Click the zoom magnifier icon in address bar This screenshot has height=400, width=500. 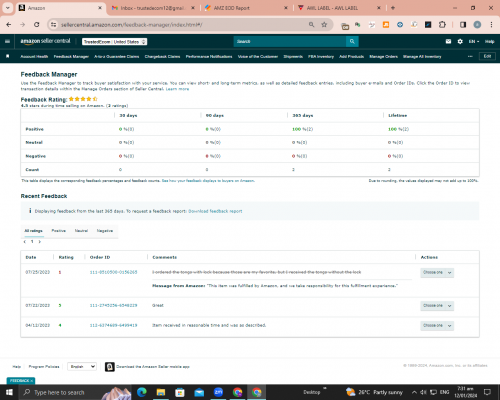click(311, 25)
